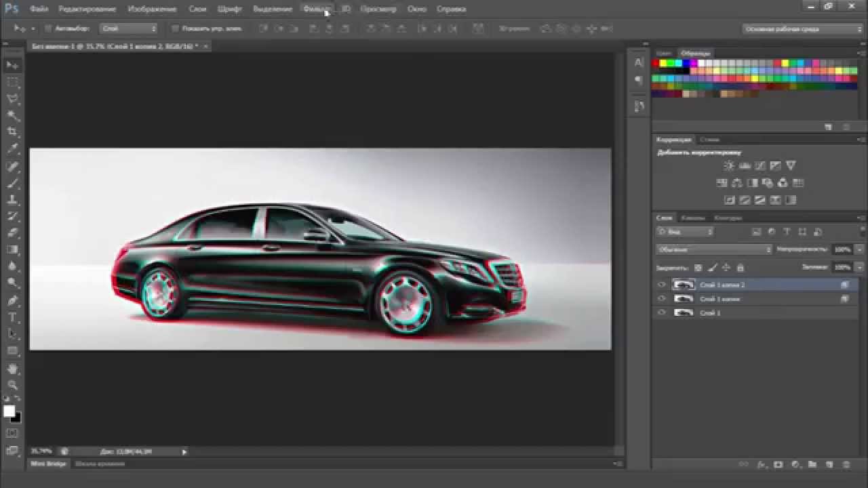Screen dimensions: 868x488
Task: Open the Adjustments panel flyout menu
Action: (862, 140)
